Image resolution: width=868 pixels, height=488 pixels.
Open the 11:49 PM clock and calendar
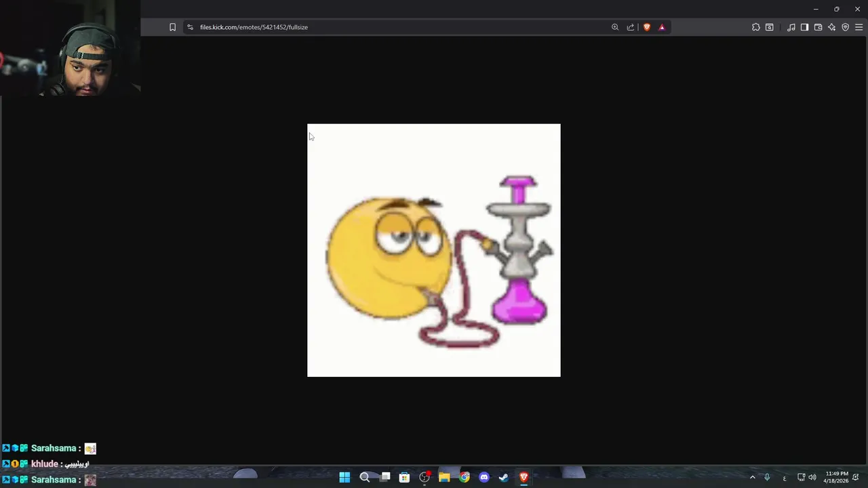click(836, 477)
